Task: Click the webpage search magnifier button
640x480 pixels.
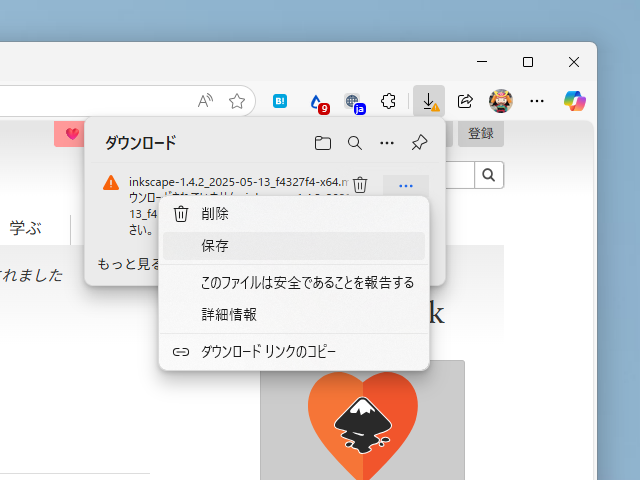Action: point(489,175)
